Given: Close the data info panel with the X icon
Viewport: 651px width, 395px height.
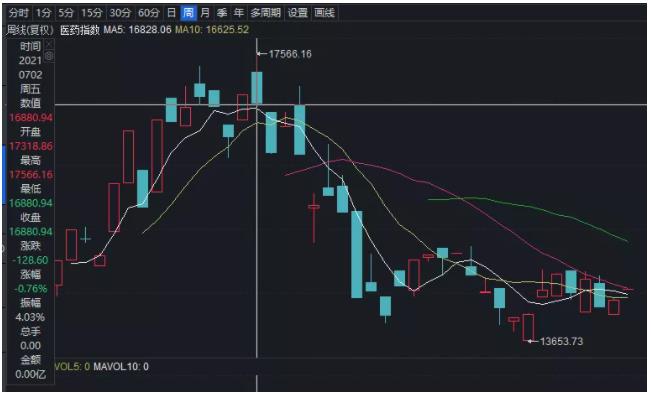Looking at the screenshot, I should 49,44.
